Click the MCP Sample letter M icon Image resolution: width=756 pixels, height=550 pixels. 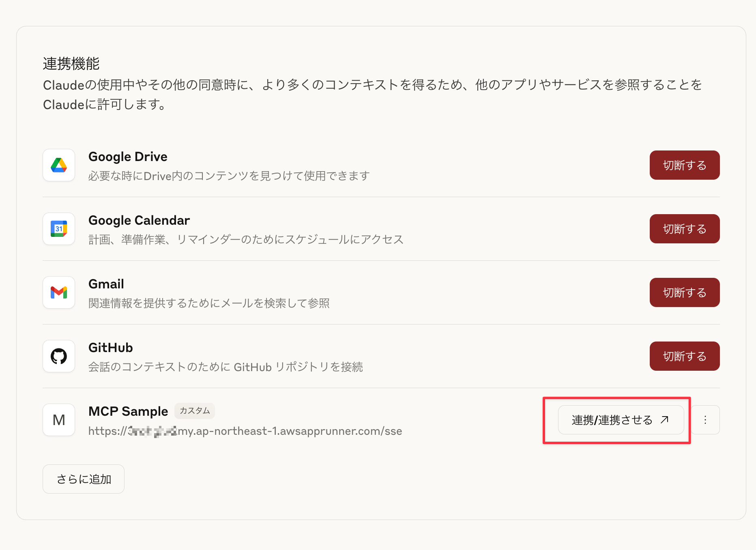tap(59, 420)
